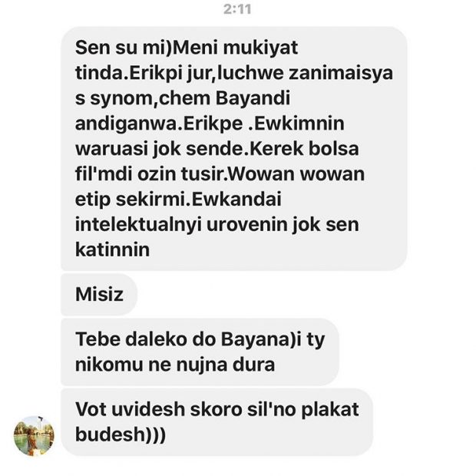Click 'waruasi jok sende' text line
The width and height of the screenshot is (476, 476).
pyautogui.click(x=160, y=149)
